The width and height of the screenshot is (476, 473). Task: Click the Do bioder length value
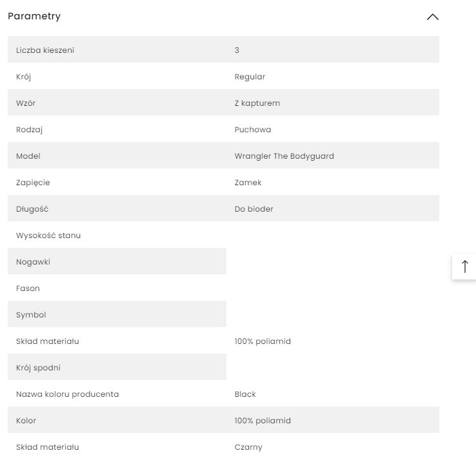click(x=254, y=209)
